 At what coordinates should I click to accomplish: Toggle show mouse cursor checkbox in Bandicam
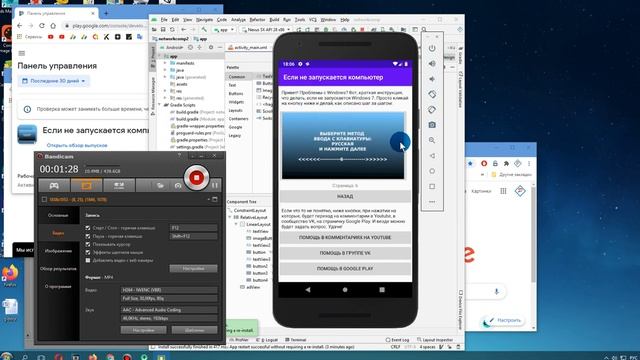pos(88,244)
